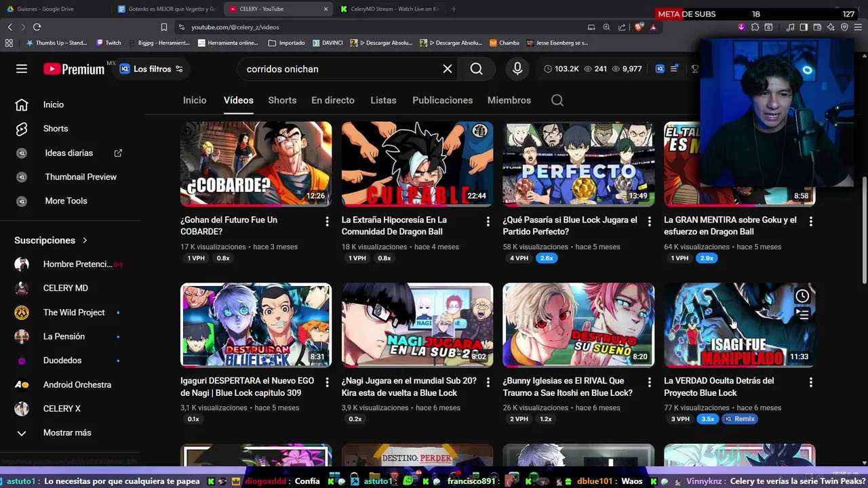Open Thumbnail Preview tool
This screenshot has height=488, width=868.
coord(71,177)
